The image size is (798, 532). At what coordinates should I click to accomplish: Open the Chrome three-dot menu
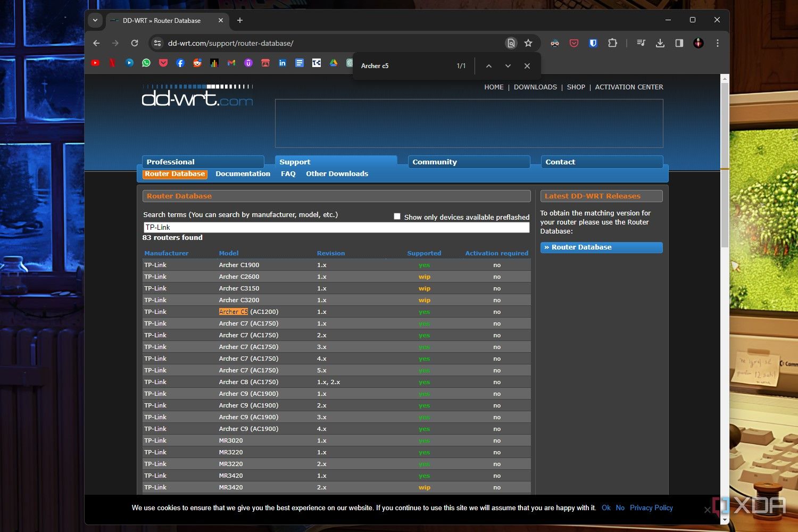[718, 43]
